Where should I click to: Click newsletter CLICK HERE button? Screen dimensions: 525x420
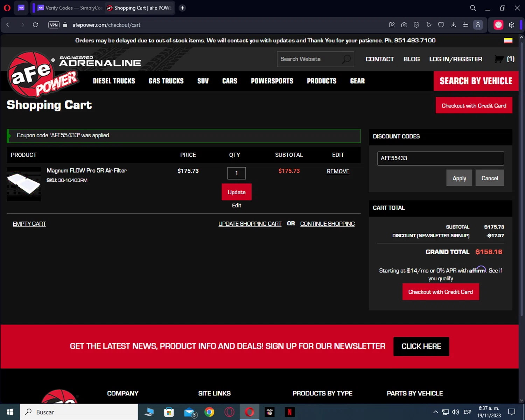(421, 346)
